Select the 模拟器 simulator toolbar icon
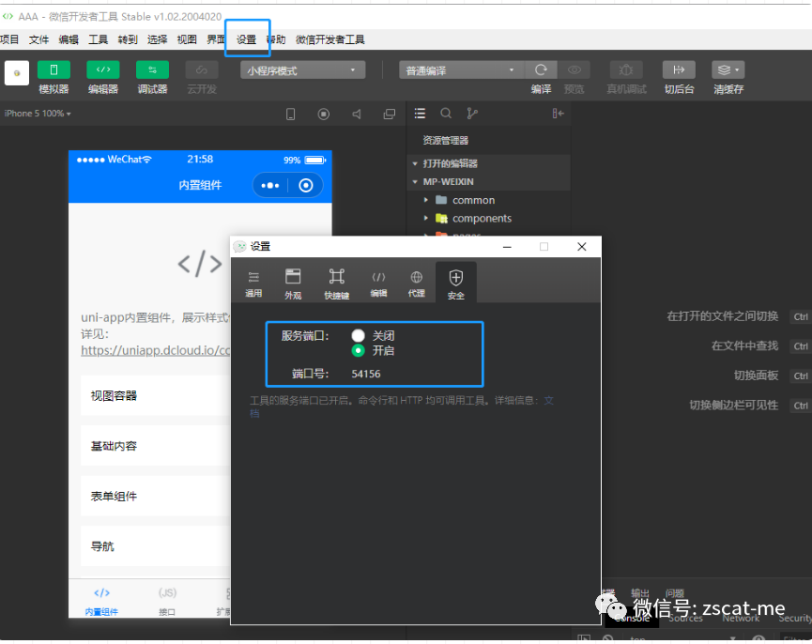This screenshot has height=644, width=812. pos(53,69)
